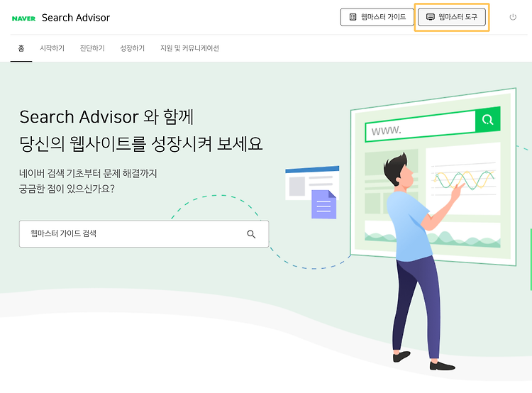Image resolution: width=532 pixels, height=393 pixels.
Task: Switch to the 시작하기 tab
Action: pos(52,48)
